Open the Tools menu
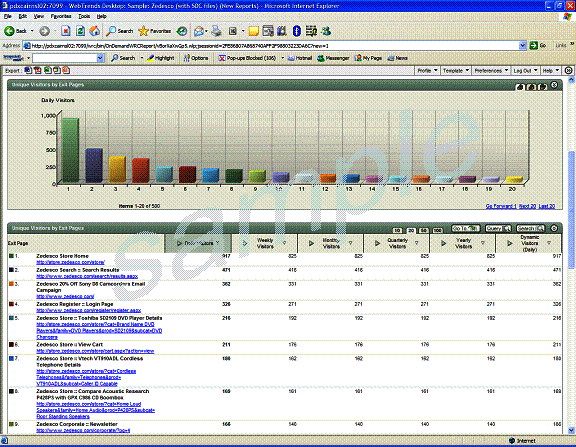 pos(84,16)
